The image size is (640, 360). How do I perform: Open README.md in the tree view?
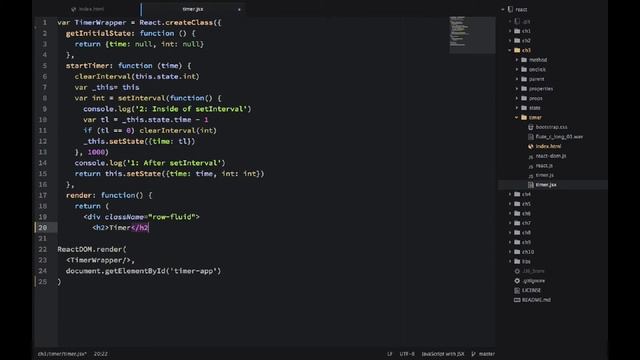coord(536,300)
